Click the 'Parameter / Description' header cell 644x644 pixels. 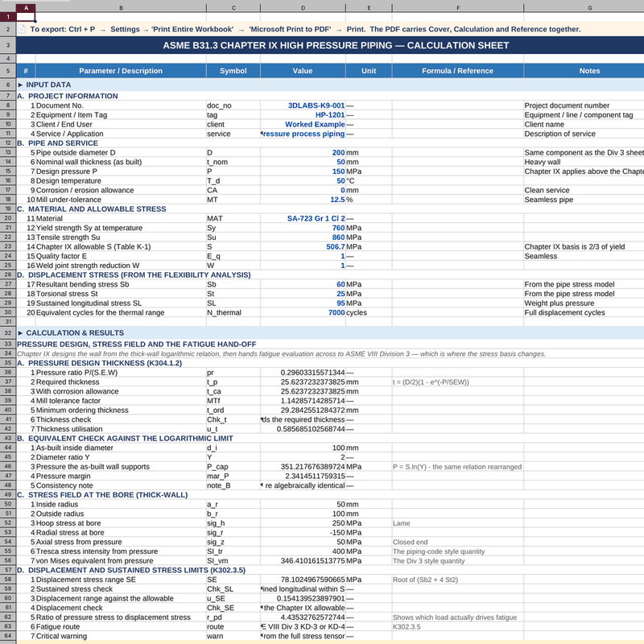coord(121,71)
